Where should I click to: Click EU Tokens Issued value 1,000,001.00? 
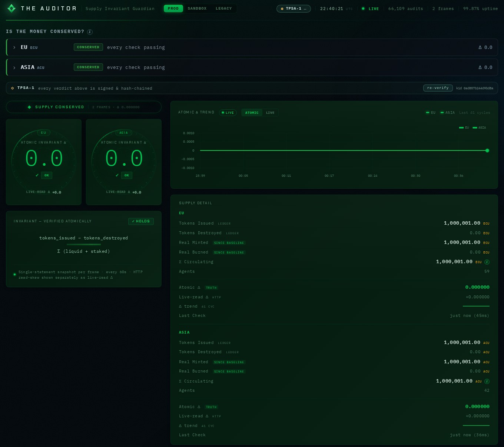click(462, 223)
